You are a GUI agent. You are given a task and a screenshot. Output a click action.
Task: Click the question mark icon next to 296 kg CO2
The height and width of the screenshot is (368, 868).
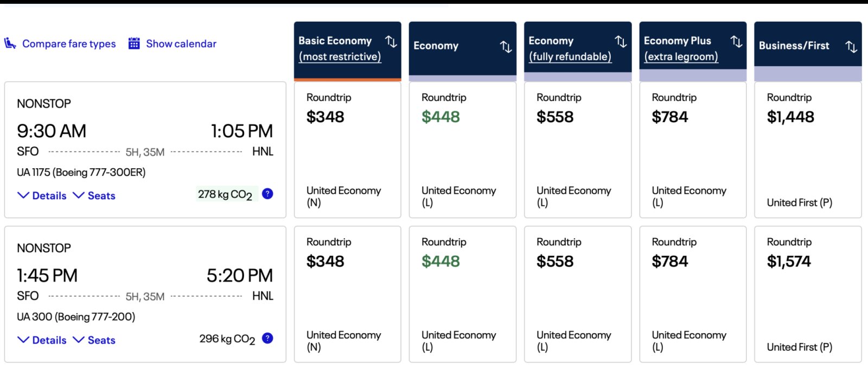point(267,338)
